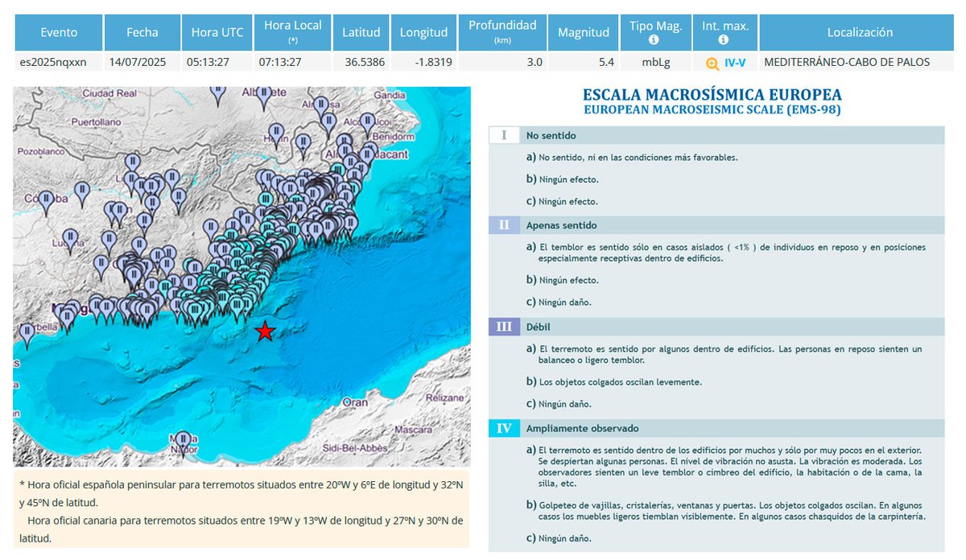Click the Relizane label on map
966x560 pixels.
click(x=444, y=398)
